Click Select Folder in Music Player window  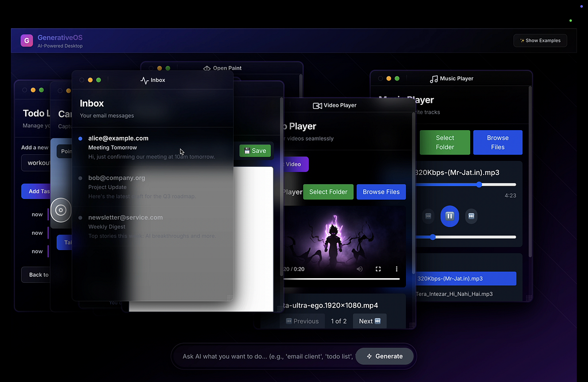point(445,142)
